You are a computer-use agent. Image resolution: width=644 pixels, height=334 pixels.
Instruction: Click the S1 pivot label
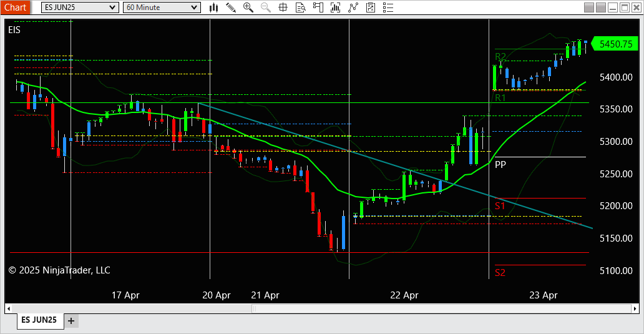point(500,206)
